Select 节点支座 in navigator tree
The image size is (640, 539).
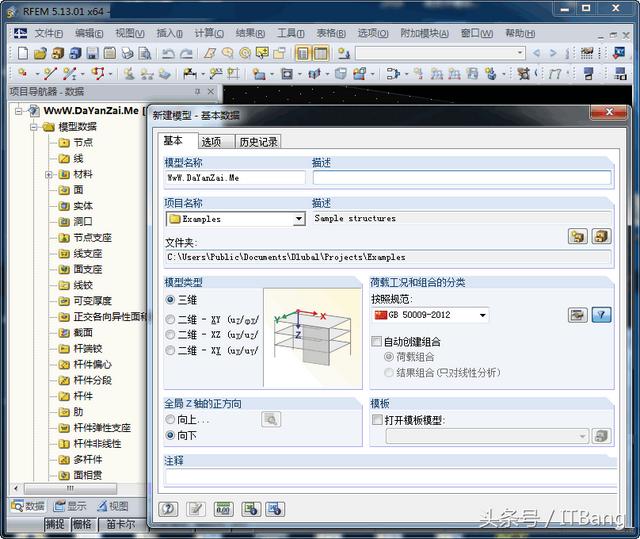92,238
